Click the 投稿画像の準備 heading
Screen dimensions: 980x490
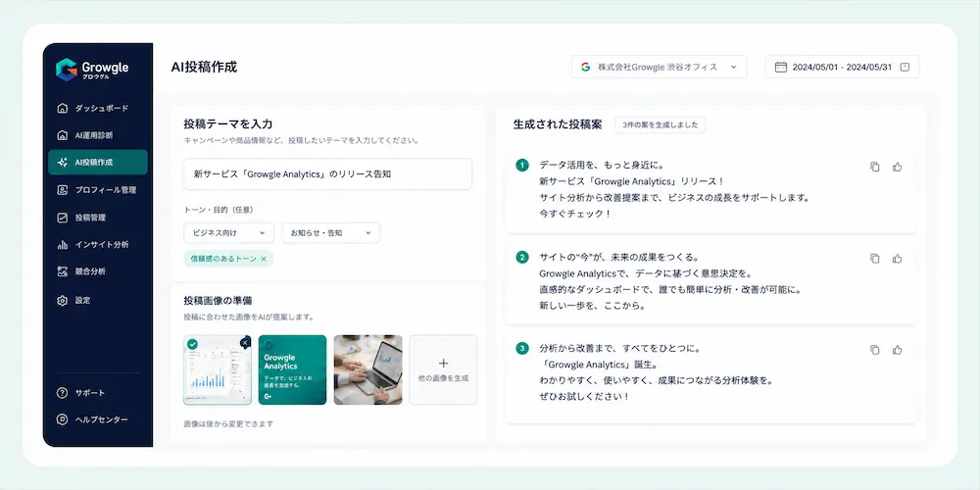pos(219,301)
